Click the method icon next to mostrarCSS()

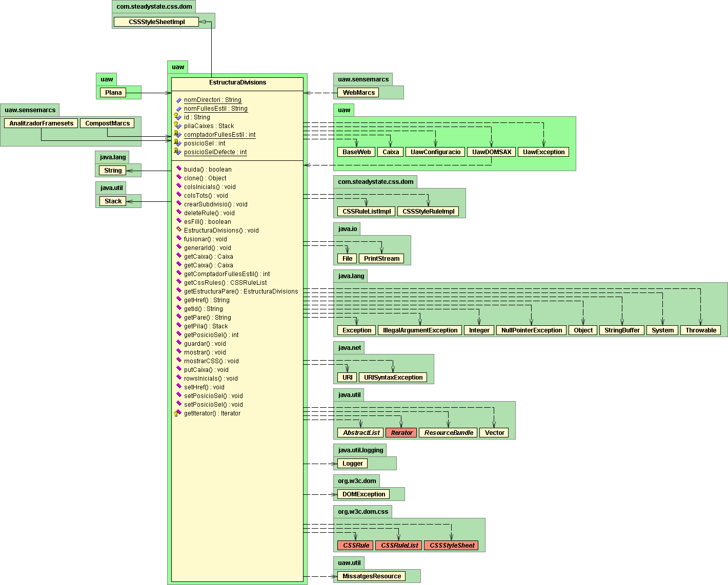coord(178,361)
